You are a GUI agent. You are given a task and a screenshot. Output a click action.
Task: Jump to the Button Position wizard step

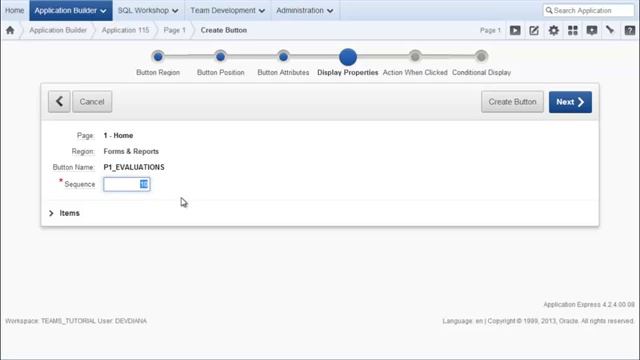pyautogui.click(x=220, y=57)
